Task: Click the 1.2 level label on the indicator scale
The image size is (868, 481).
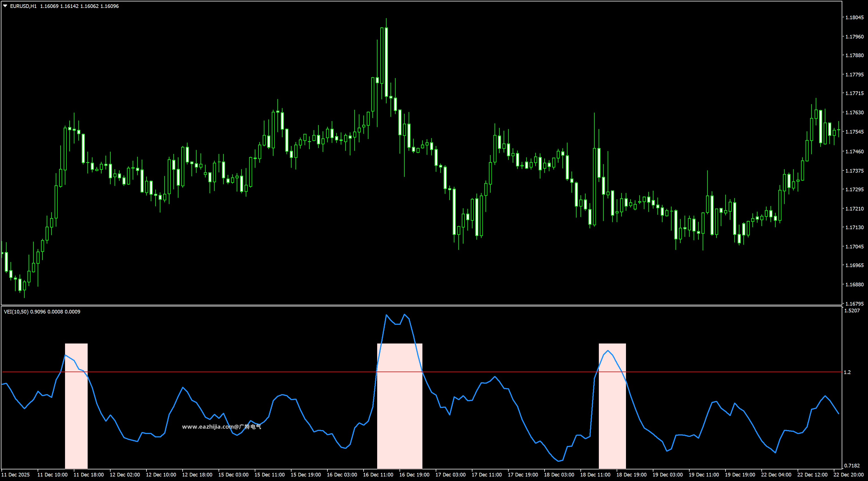Action: pos(847,372)
